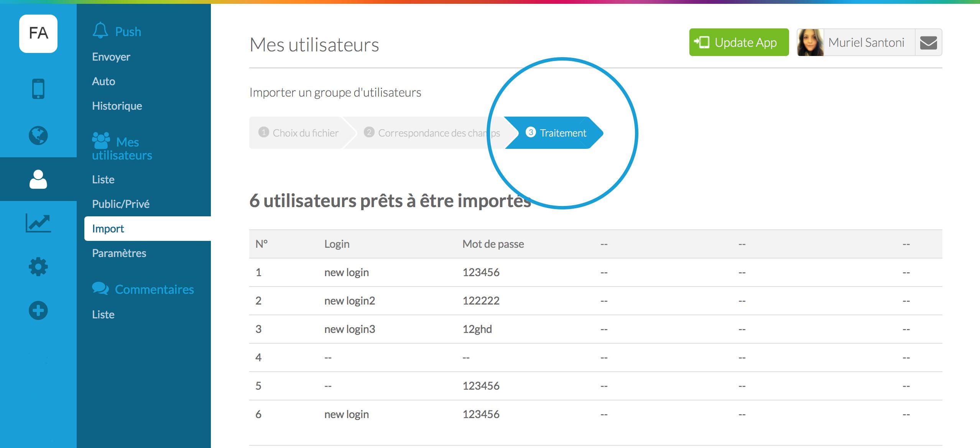Image resolution: width=980 pixels, height=448 pixels.
Task: Go to Envoyer under Push
Action: point(111,57)
